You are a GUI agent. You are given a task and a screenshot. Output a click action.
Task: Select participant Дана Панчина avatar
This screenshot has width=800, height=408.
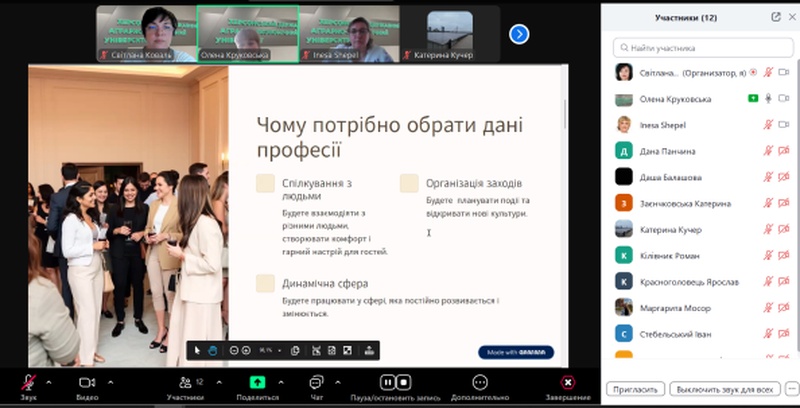pos(623,151)
